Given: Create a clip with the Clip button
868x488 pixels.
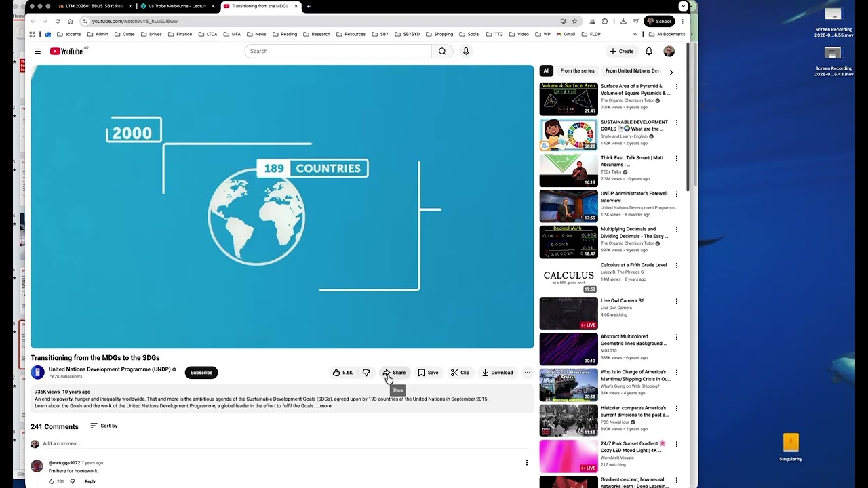Looking at the screenshot, I should pos(460,373).
